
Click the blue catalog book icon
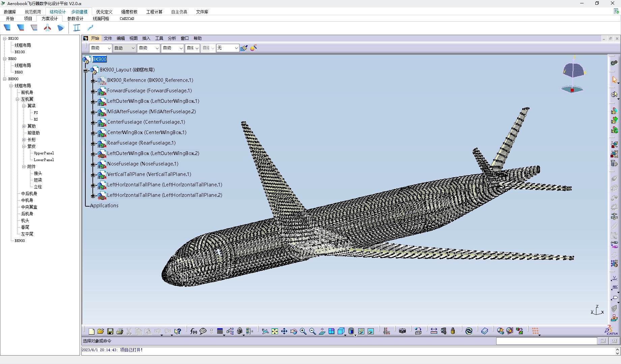[x=485, y=331]
